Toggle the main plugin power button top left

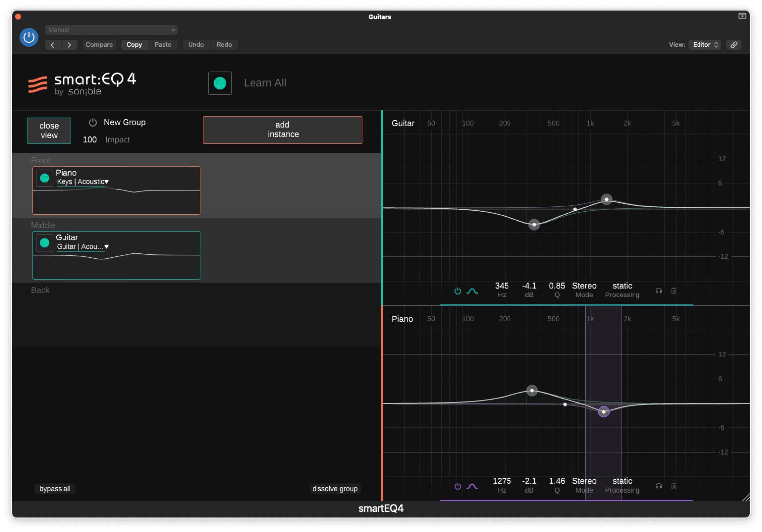pyautogui.click(x=29, y=37)
